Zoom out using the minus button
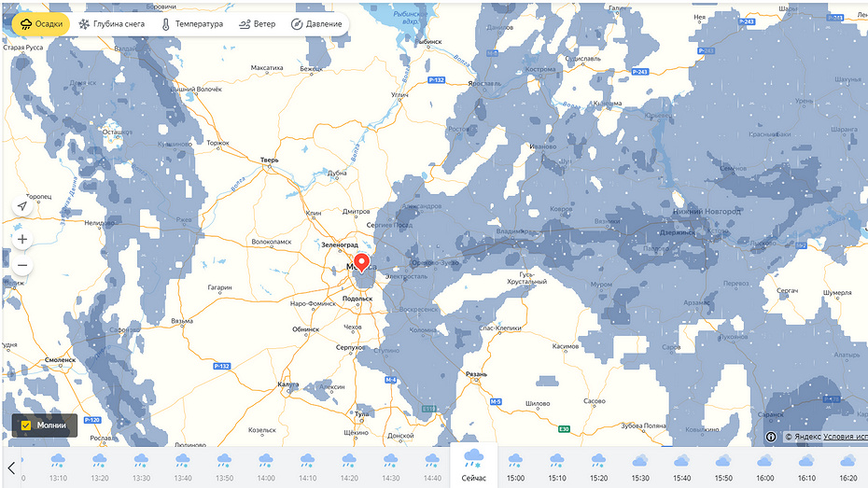This screenshot has width=868, height=488. (22, 266)
